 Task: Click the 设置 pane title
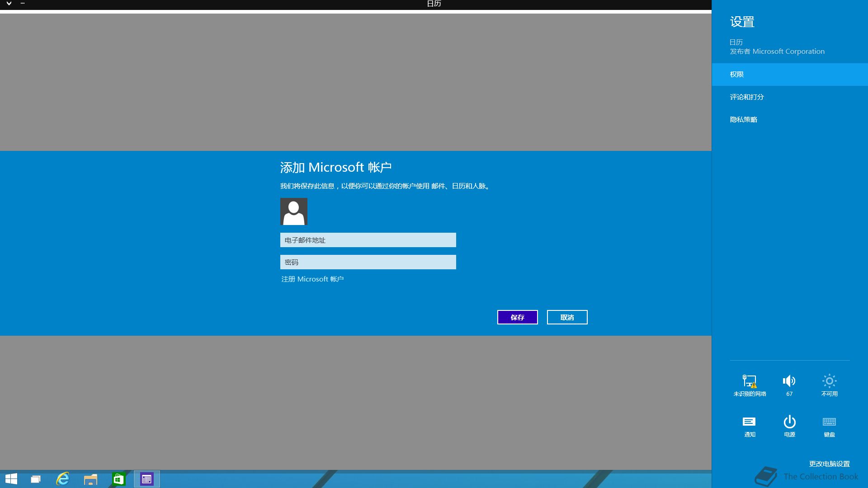click(742, 22)
